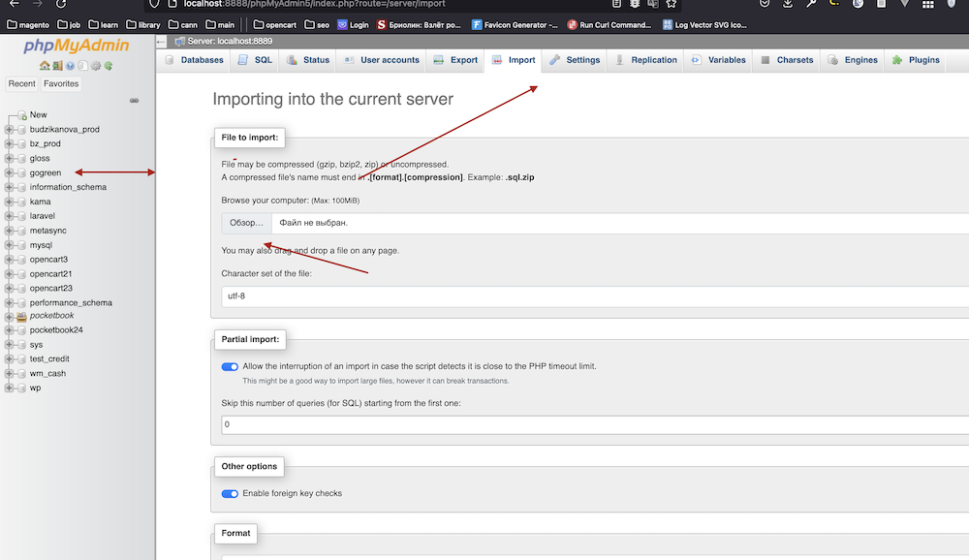Bookmark page with the star icon
969x560 pixels.
(671, 4)
